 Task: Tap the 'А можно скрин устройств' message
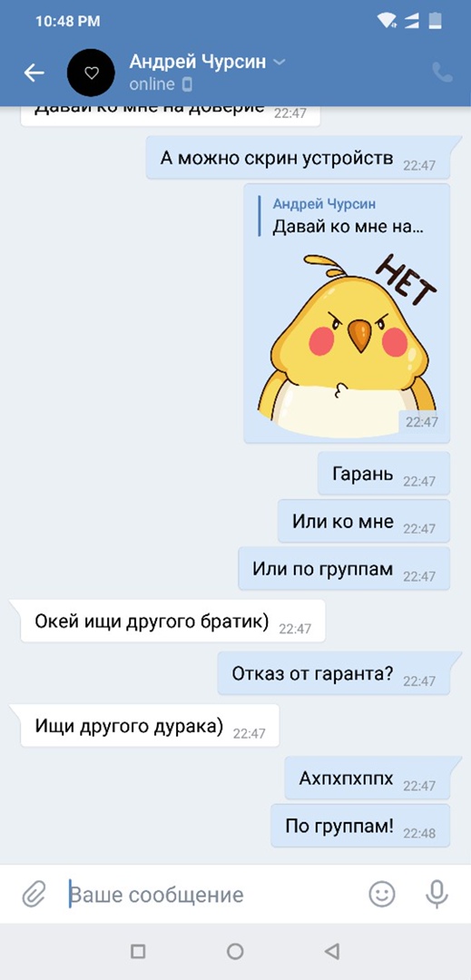(x=298, y=158)
